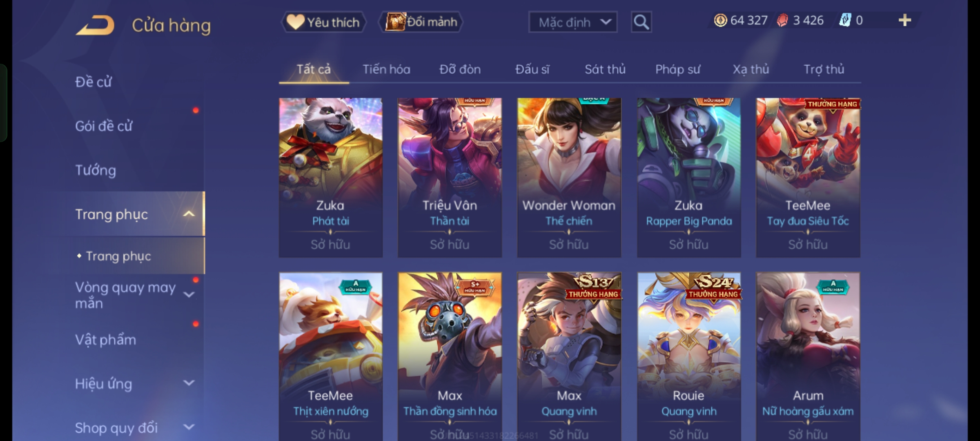Tap the blue voucher currency icon
This screenshot has width=980, height=441.
(x=845, y=20)
